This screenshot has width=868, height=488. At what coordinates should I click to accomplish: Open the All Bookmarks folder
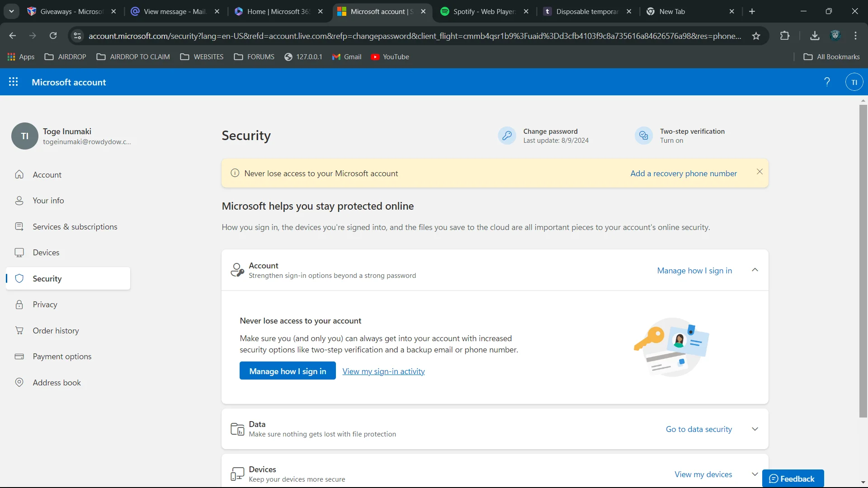tap(831, 57)
